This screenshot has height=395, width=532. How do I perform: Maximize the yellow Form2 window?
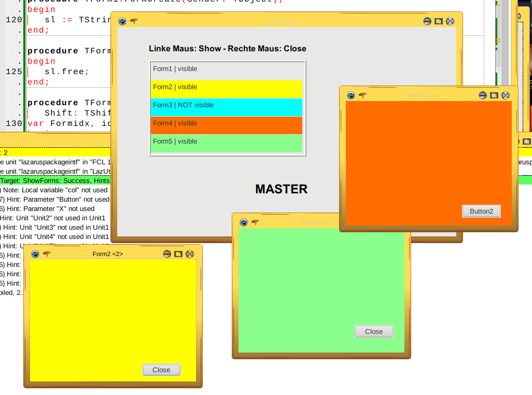coord(178,254)
